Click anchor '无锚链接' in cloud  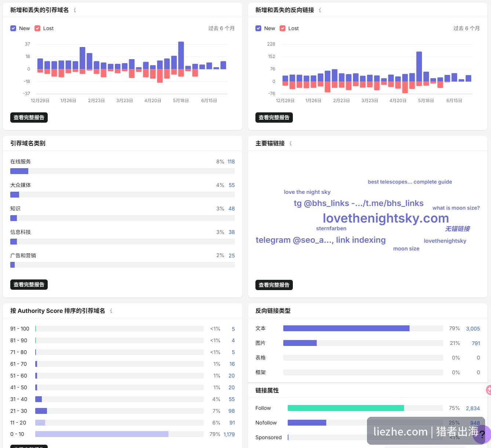point(457,229)
